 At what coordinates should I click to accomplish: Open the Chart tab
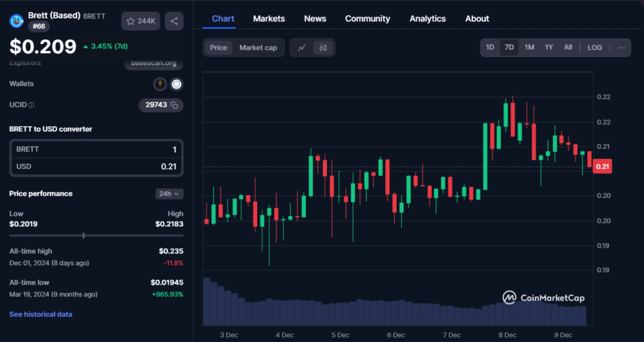pyautogui.click(x=223, y=18)
